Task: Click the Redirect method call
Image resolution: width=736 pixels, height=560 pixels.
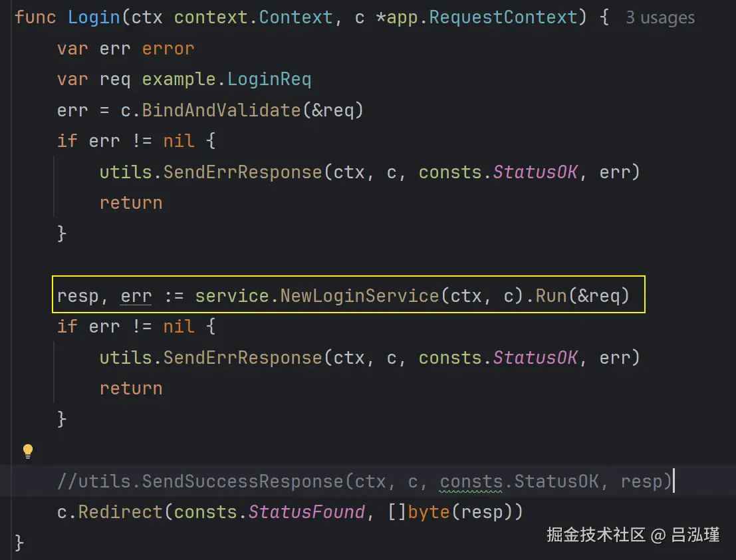Action: [121, 512]
